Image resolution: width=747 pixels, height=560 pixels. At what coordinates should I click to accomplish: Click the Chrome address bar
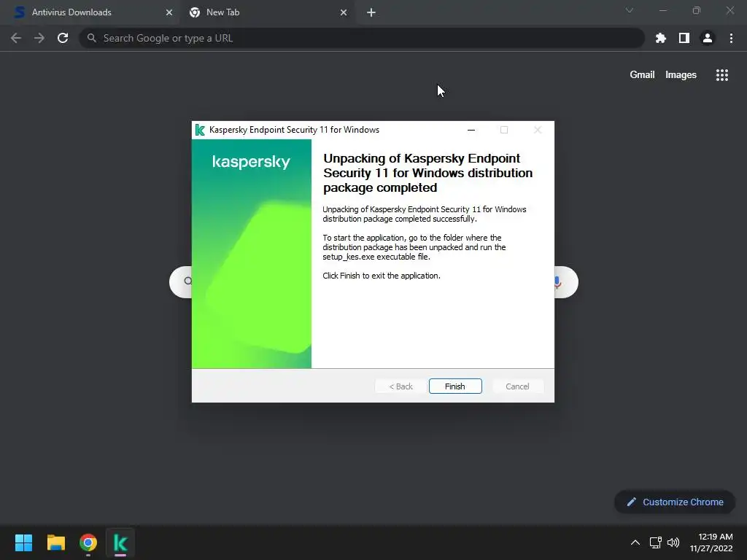362,38
